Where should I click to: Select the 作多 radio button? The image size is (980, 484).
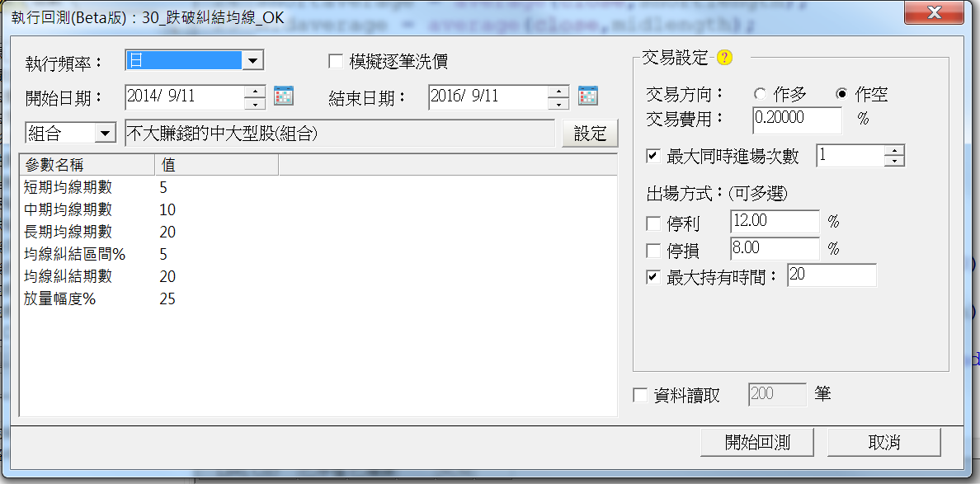point(760,94)
